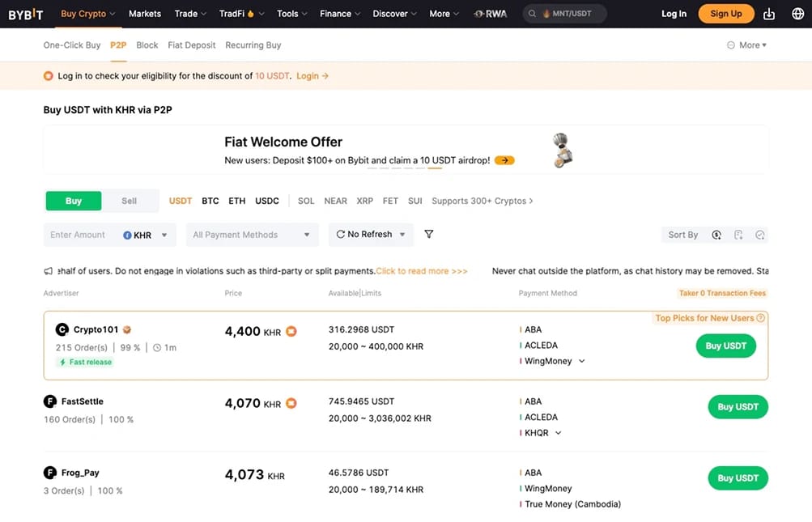Sort by the completion rate check icon

click(x=759, y=235)
